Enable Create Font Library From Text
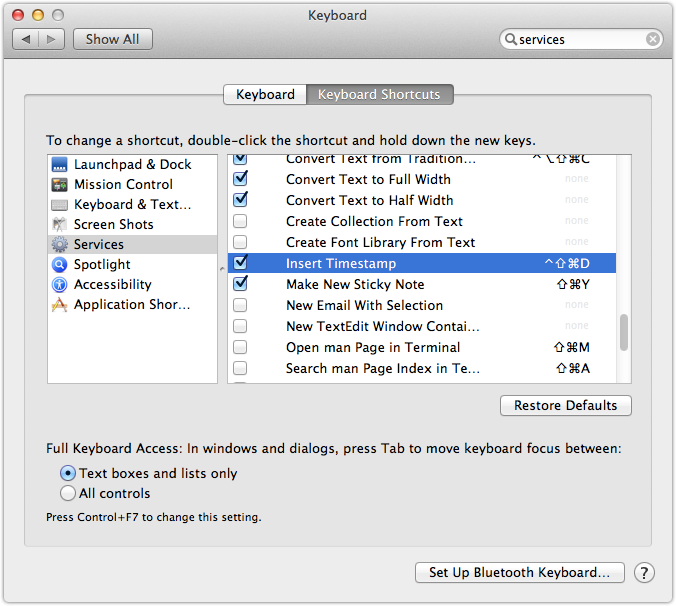This screenshot has height=606, width=676. click(x=240, y=242)
